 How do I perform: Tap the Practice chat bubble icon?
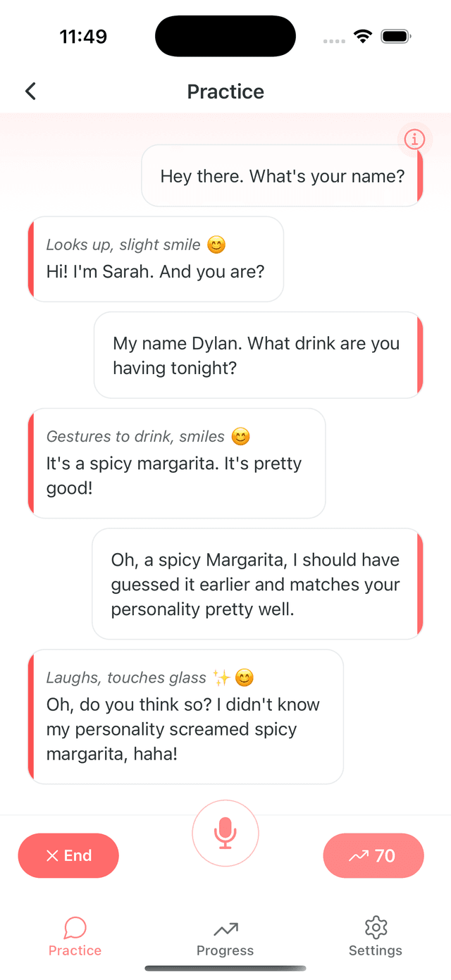pos(75,928)
